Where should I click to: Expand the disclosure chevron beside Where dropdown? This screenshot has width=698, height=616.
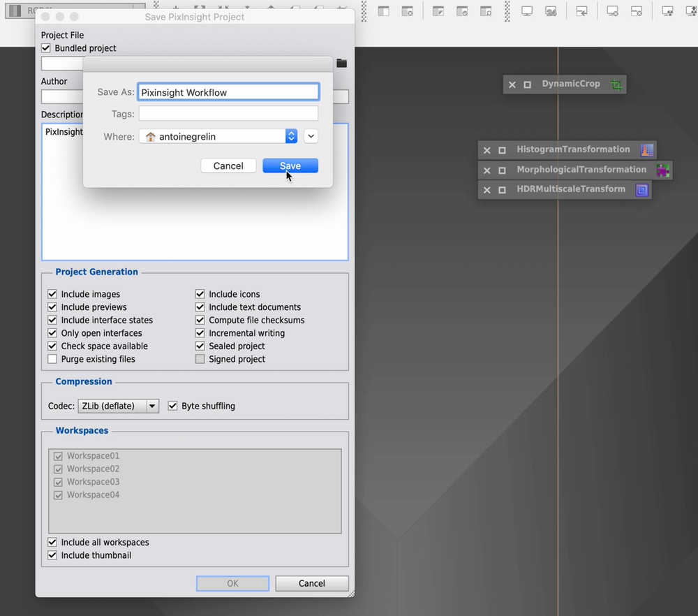tap(311, 136)
